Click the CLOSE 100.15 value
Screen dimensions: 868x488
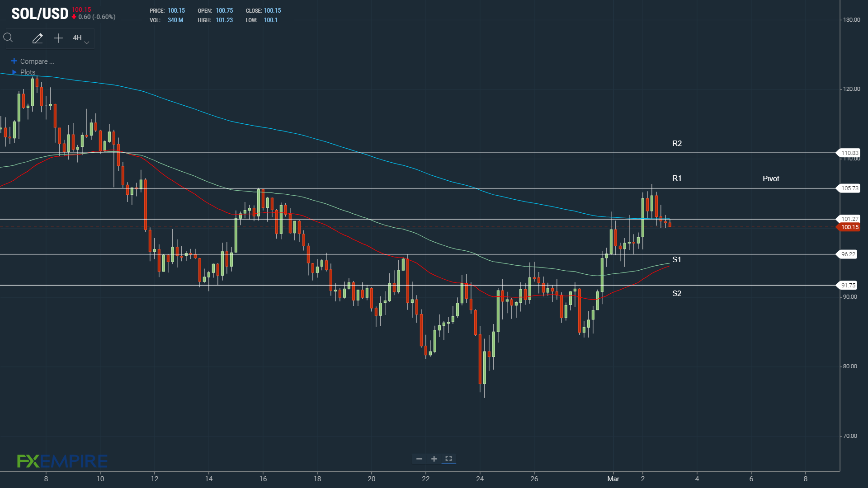click(273, 11)
